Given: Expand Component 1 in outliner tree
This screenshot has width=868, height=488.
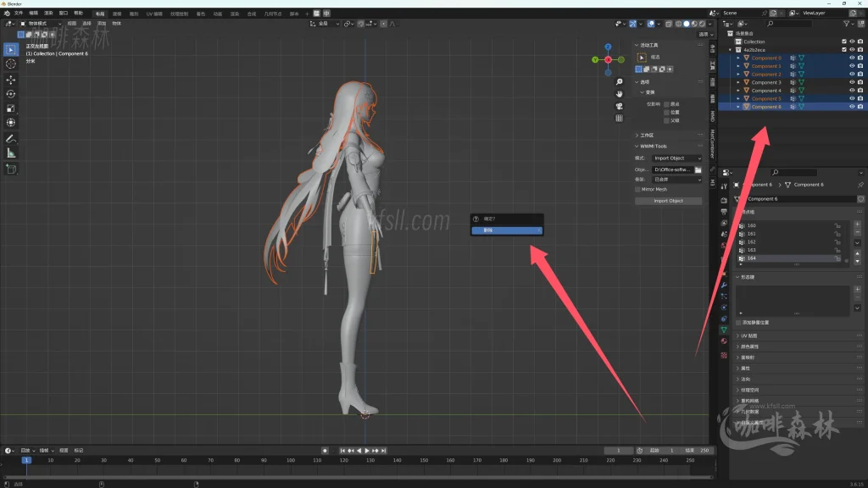Looking at the screenshot, I should pyautogui.click(x=738, y=66).
